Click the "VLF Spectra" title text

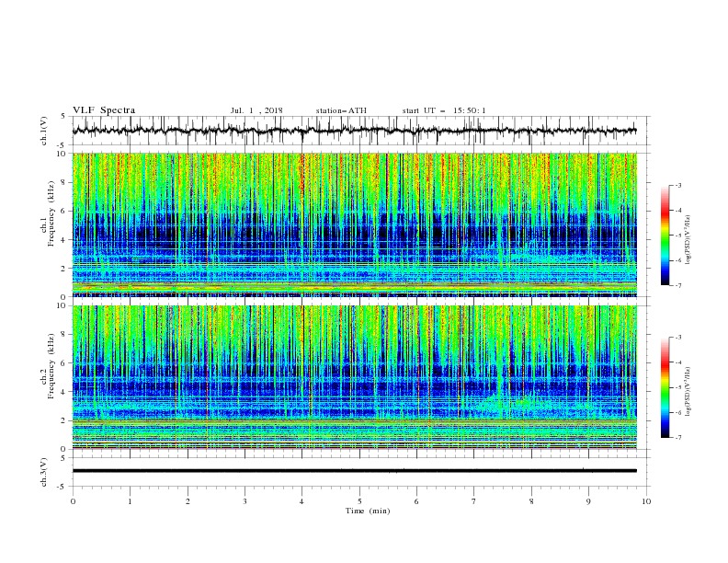104,110
